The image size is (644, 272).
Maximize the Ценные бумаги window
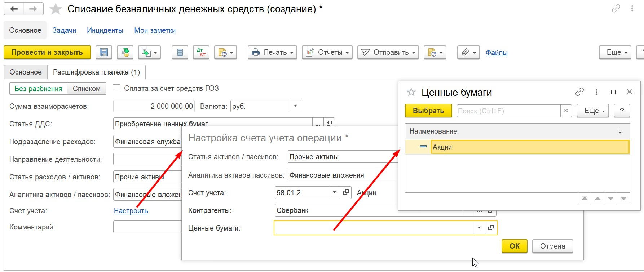(613, 92)
